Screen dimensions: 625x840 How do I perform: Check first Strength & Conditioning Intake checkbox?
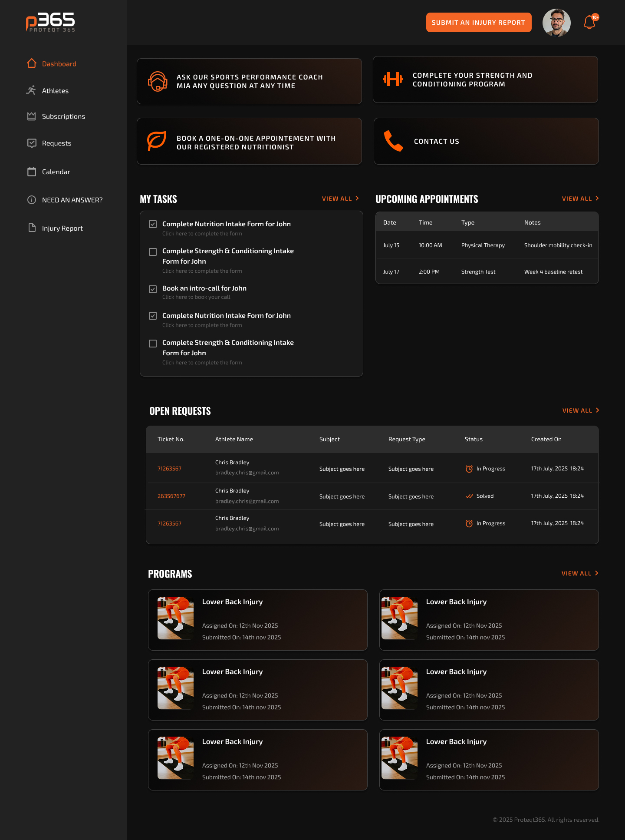[153, 252]
